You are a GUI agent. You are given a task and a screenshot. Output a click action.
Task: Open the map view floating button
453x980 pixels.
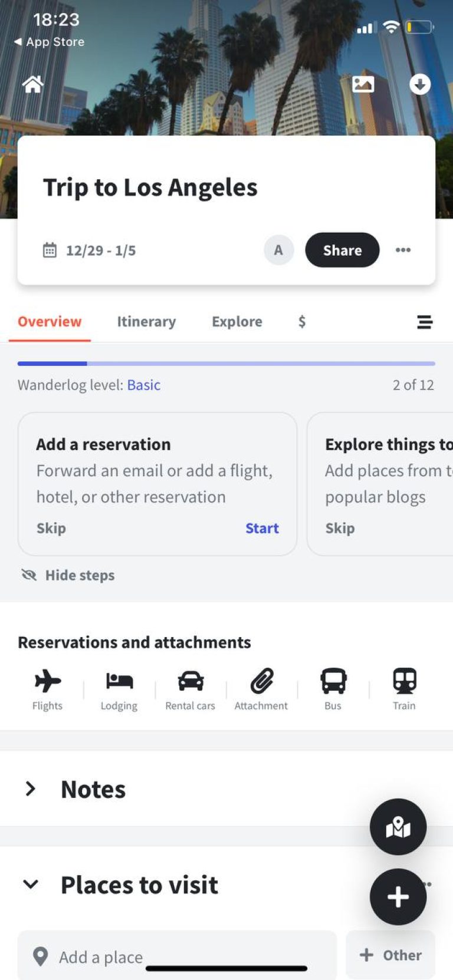pos(398,827)
